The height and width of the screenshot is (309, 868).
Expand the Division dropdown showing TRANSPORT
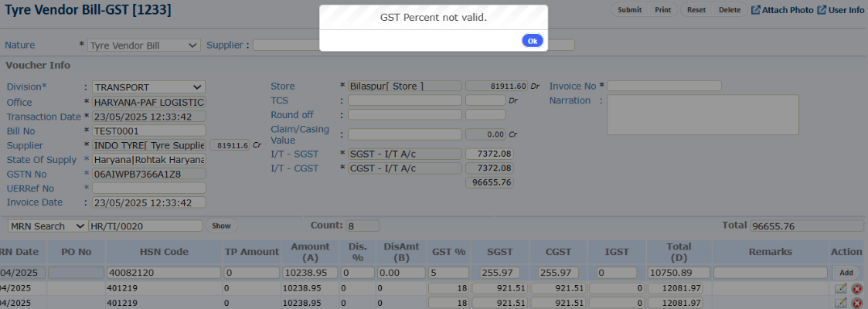click(x=148, y=87)
